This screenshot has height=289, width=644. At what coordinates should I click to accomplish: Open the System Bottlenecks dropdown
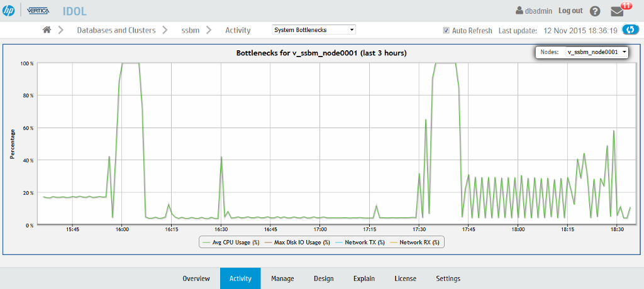[x=314, y=30]
